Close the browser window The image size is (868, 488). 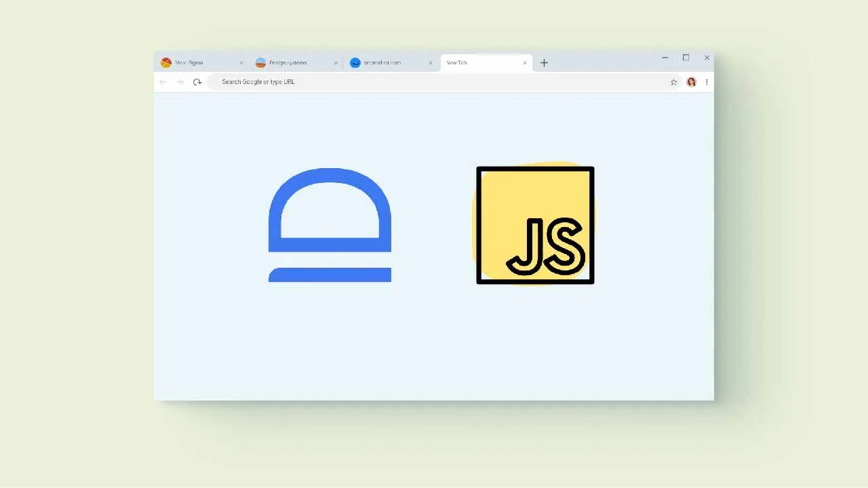[707, 58]
